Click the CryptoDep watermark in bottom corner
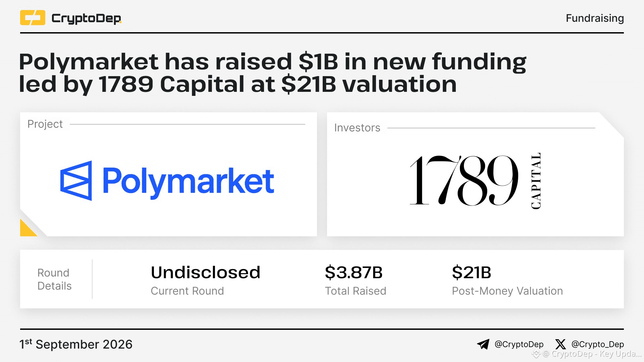The width and height of the screenshot is (644, 362). [x=587, y=354]
